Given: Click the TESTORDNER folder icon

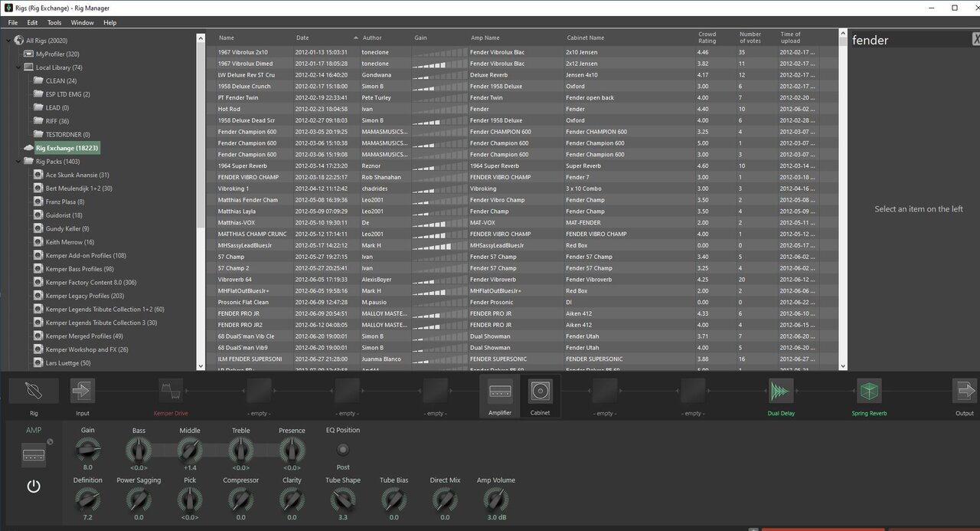Looking at the screenshot, I should pyautogui.click(x=39, y=135).
